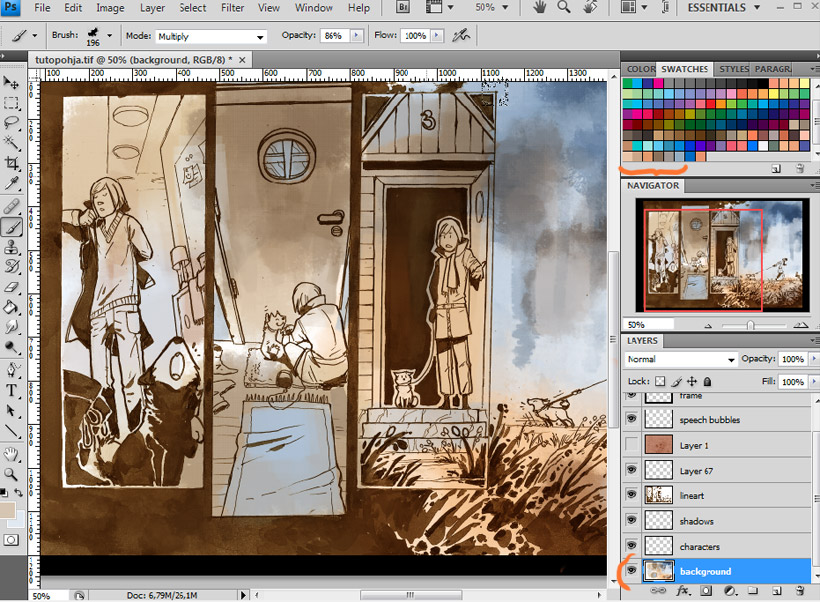Pick the Crop tool
Screen dimensions: 820x602
point(12,163)
